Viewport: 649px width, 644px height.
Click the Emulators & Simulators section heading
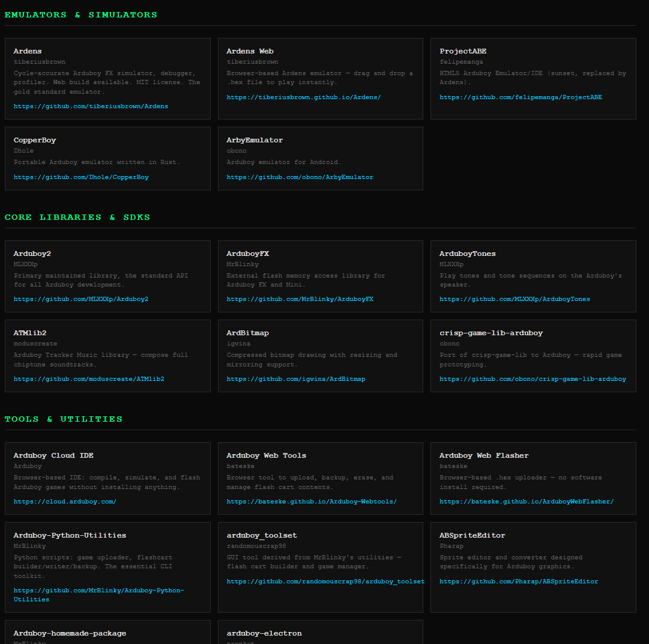pos(81,15)
